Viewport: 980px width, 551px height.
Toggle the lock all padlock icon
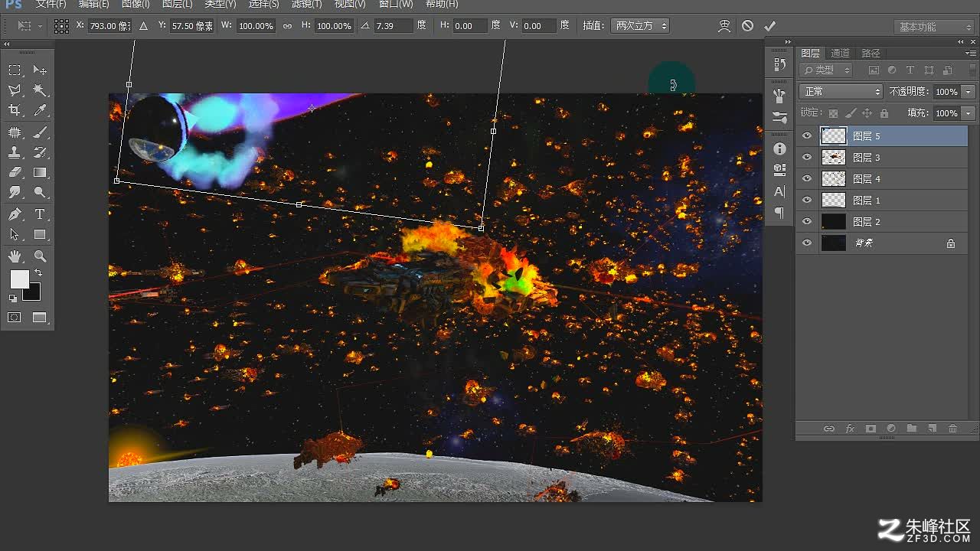click(x=884, y=113)
